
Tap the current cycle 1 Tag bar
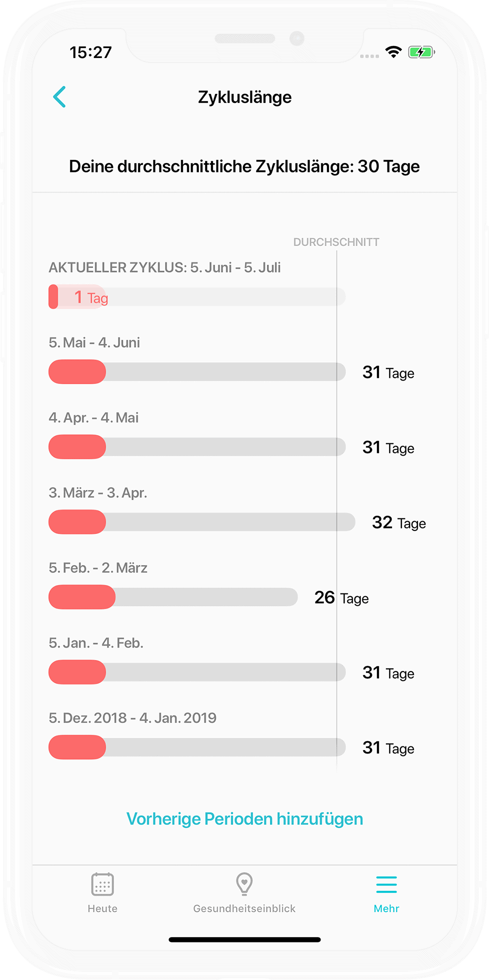point(197,297)
